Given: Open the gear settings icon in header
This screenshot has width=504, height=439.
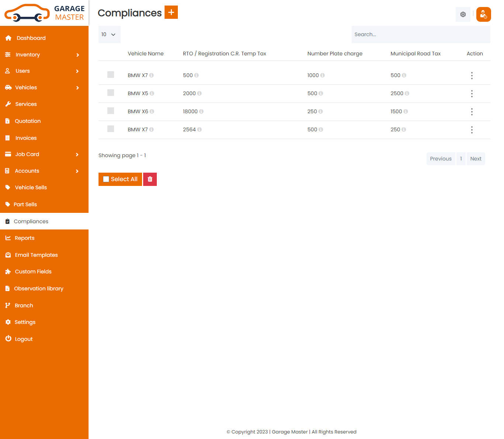Looking at the screenshot, I should 463,14.
